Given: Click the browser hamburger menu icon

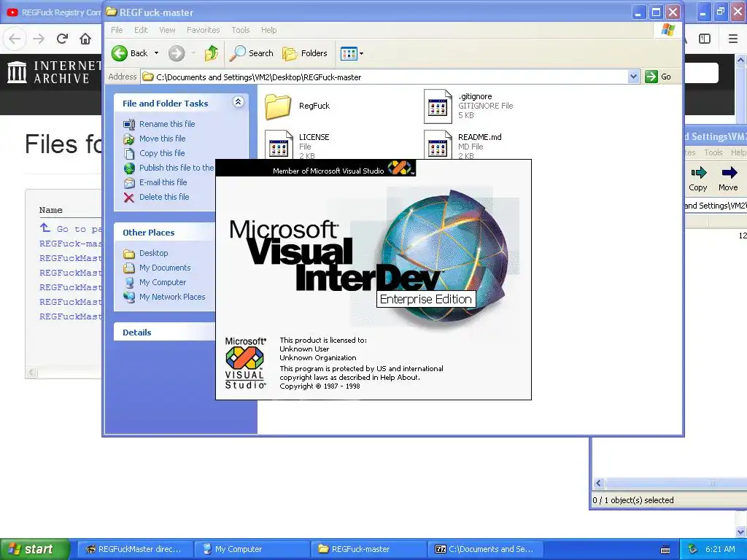Looking at the screenshot, I should pyautogui.click(x=733, y=39).
